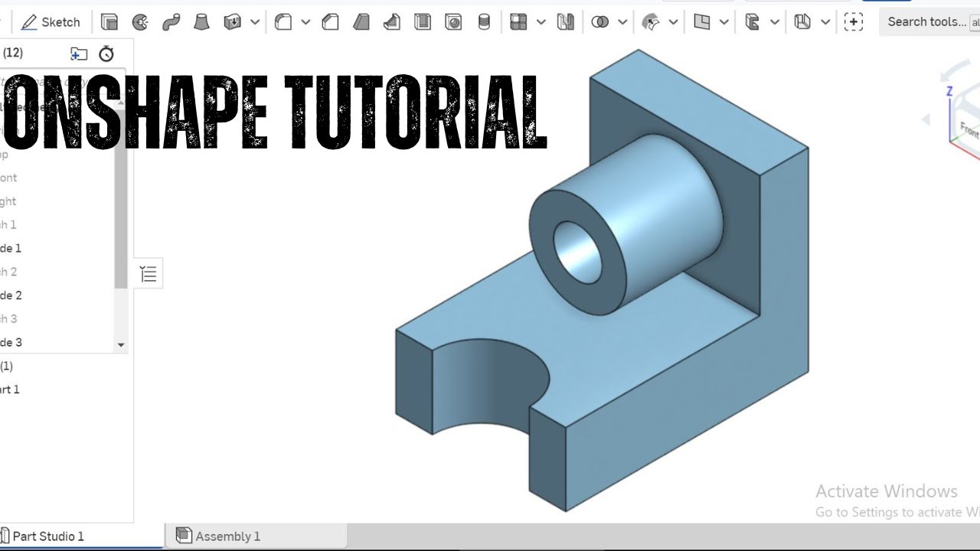980x551 pixels.
Task: Select the Plane tool
Action: click(702, 22)
